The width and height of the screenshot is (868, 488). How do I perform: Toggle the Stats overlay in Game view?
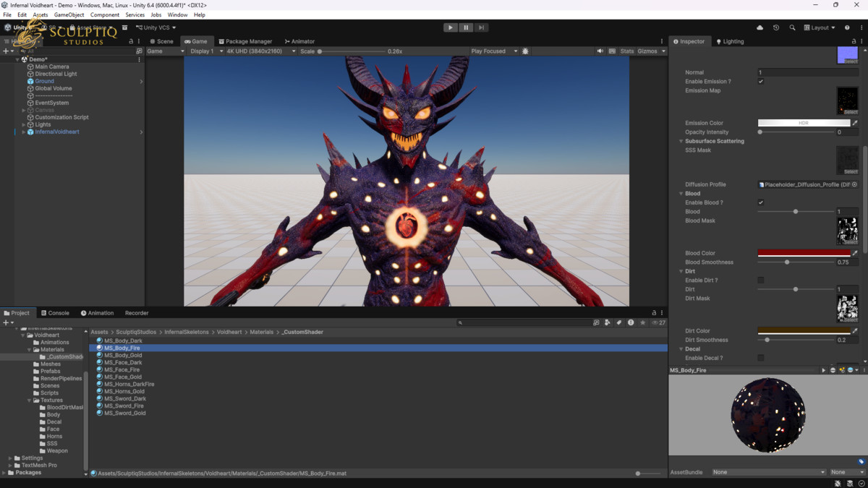pos(627,51)
